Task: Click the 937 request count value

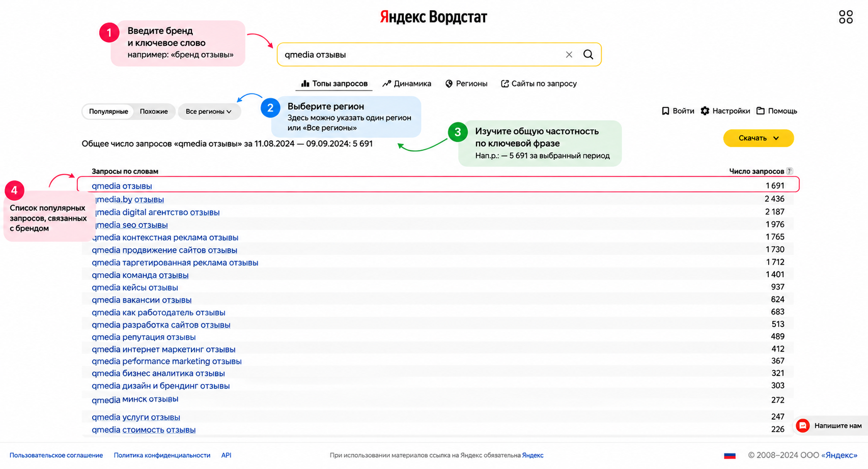Action: coord(778,287)
